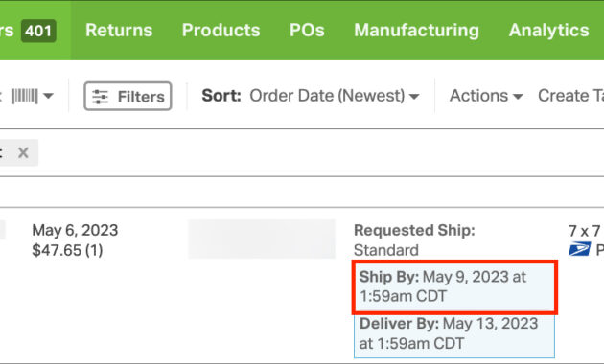
Task: Open the Returns tab
Action: point(119,30)
